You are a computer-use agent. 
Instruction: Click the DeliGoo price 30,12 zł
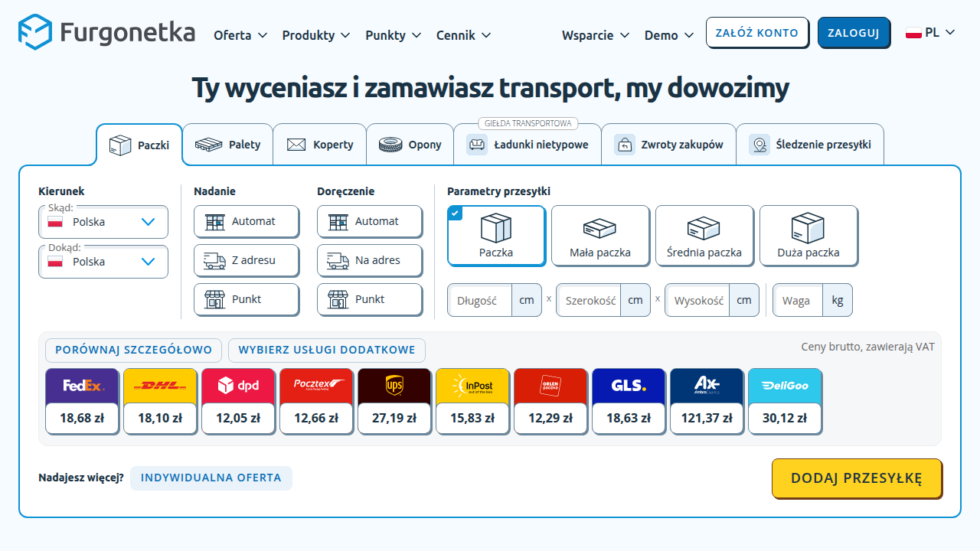coord(786,418)
